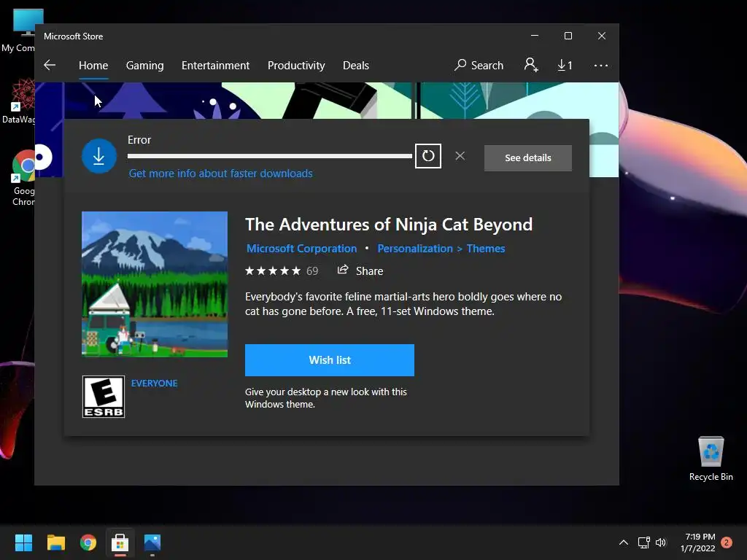Switch to the Gaming tab

(x=145, y=65)
